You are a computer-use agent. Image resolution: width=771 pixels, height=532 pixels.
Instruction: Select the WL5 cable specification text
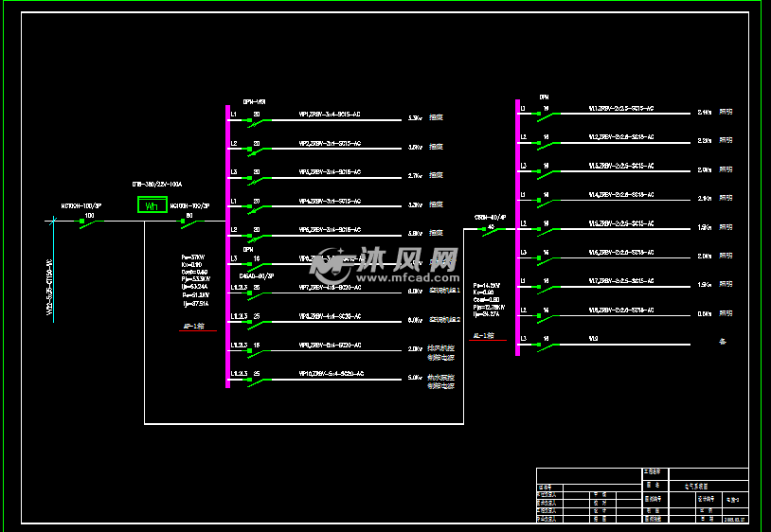tap(621, 223)
